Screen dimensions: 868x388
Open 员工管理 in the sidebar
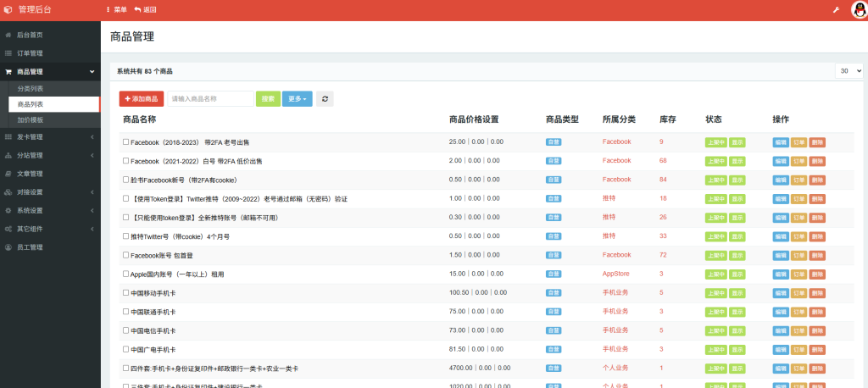(30, 247)
